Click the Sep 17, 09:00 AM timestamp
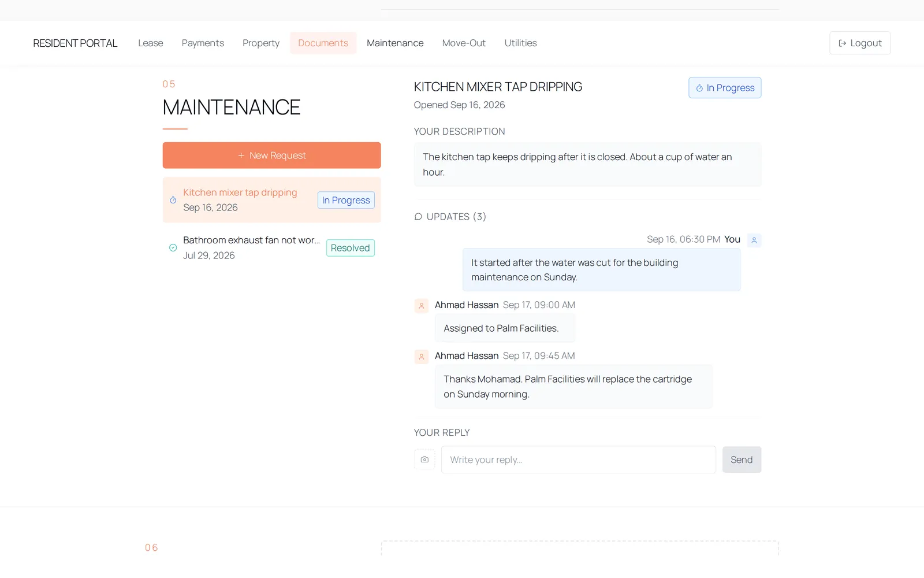Screen dimensions: 924x578 click(539, 305)
